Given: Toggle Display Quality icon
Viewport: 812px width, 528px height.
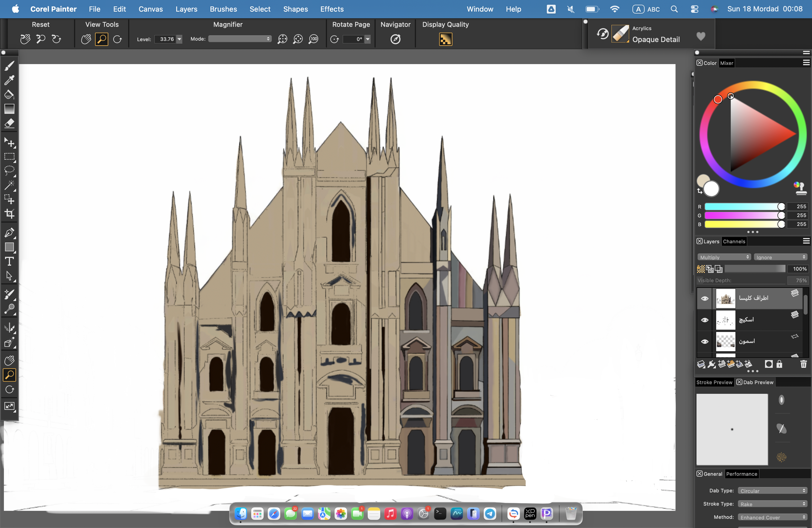Looking at the screenshot, I should [445, 39].
